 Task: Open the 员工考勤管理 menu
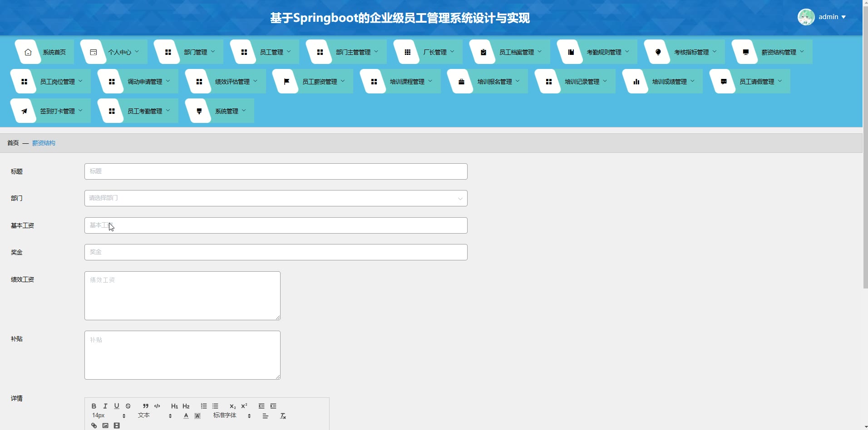[138, 111]
